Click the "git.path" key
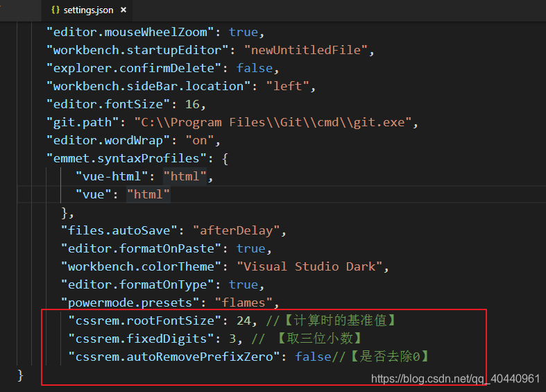The image size is (546, 392). pyautogui.click(x=83, y=123)
